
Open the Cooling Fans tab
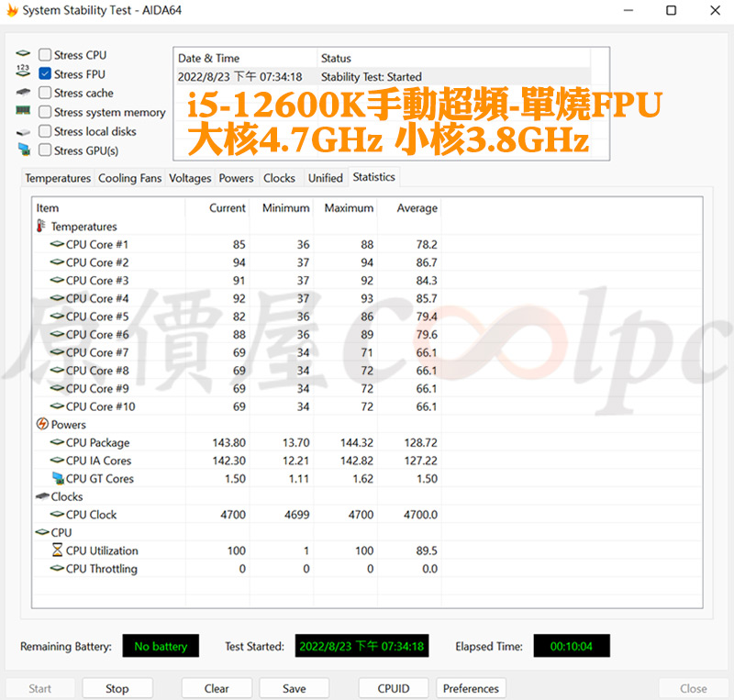coord(129,178)
